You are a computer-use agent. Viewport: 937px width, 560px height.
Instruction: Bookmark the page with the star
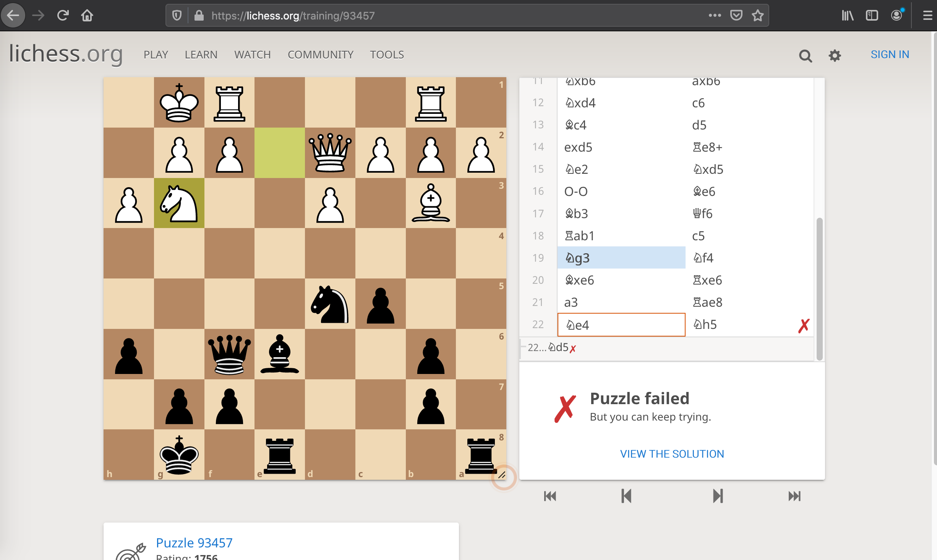coord(758,15)
